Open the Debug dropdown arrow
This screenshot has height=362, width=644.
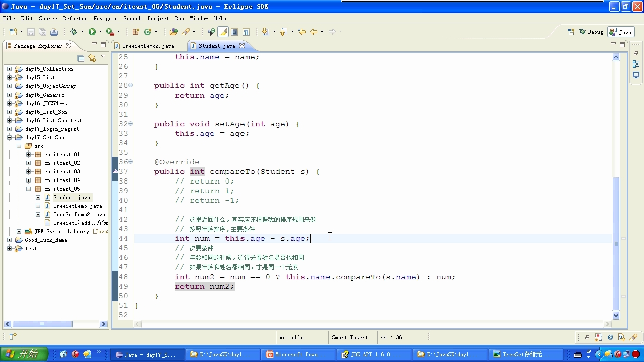82,32
